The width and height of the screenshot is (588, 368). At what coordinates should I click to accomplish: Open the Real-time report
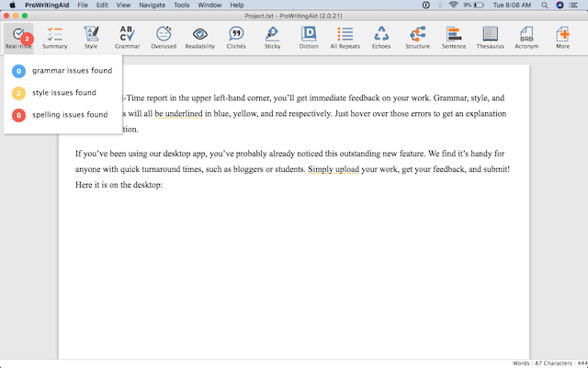pos(18,38)
